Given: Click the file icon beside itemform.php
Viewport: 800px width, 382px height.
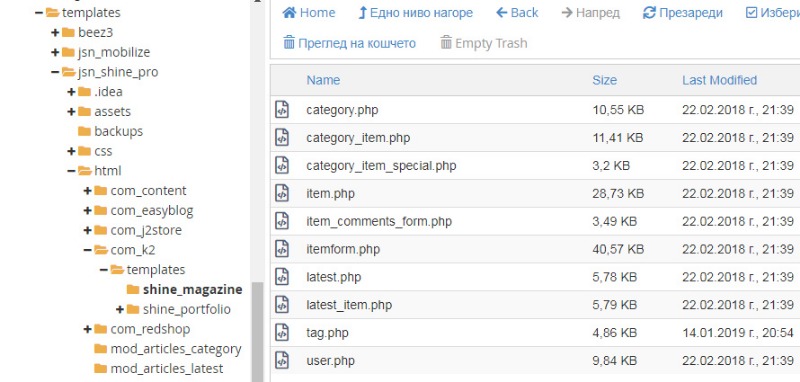Looking at the screenshot, I should point(282,249).
